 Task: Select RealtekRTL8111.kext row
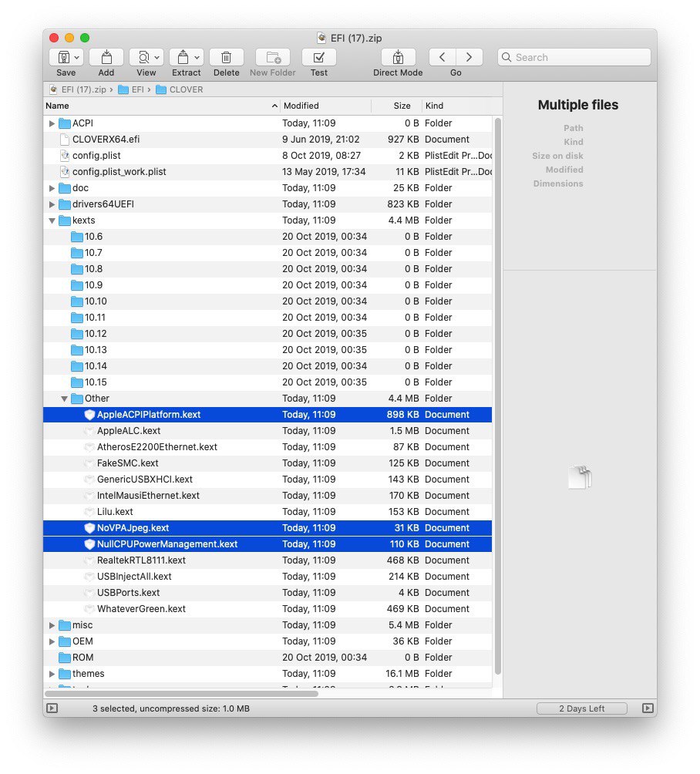[x=268, y=560]
